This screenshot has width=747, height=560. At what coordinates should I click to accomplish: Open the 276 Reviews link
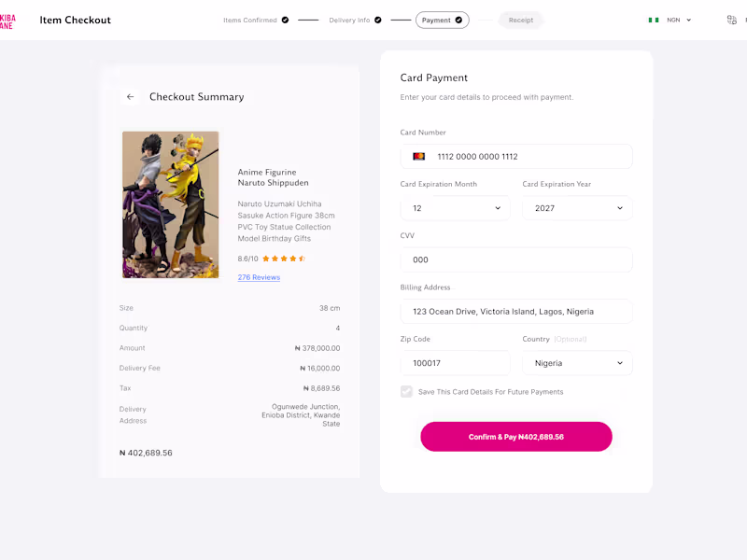pos(259,277)
